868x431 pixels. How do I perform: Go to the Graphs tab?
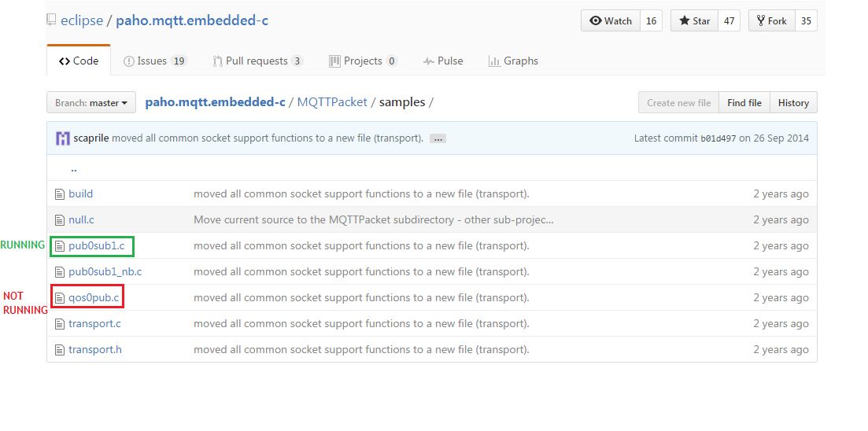point(513,61)
